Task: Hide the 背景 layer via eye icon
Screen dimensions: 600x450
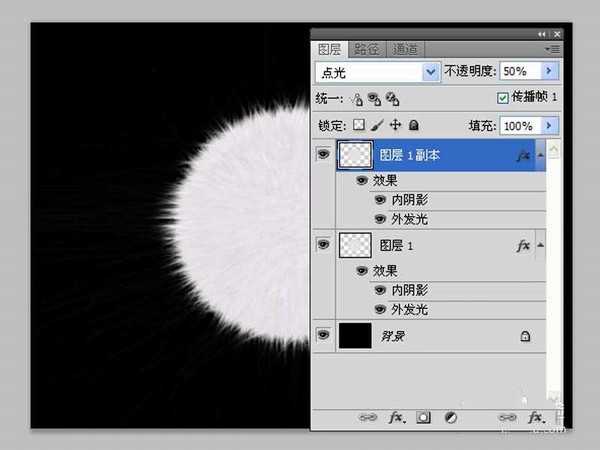Action: 323,337
